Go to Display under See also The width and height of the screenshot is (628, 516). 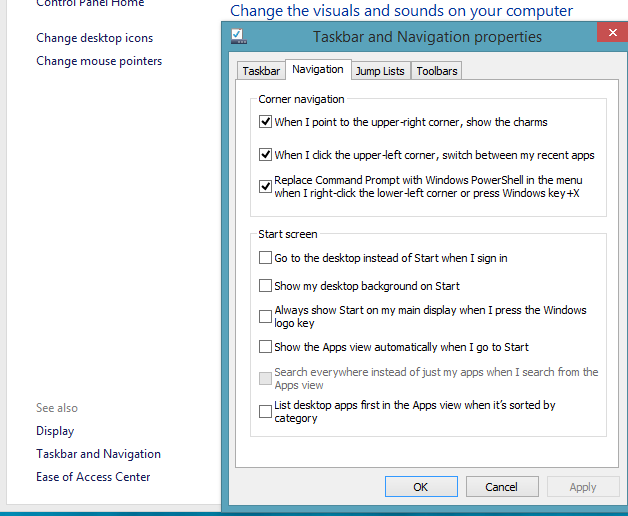(55, 431)
